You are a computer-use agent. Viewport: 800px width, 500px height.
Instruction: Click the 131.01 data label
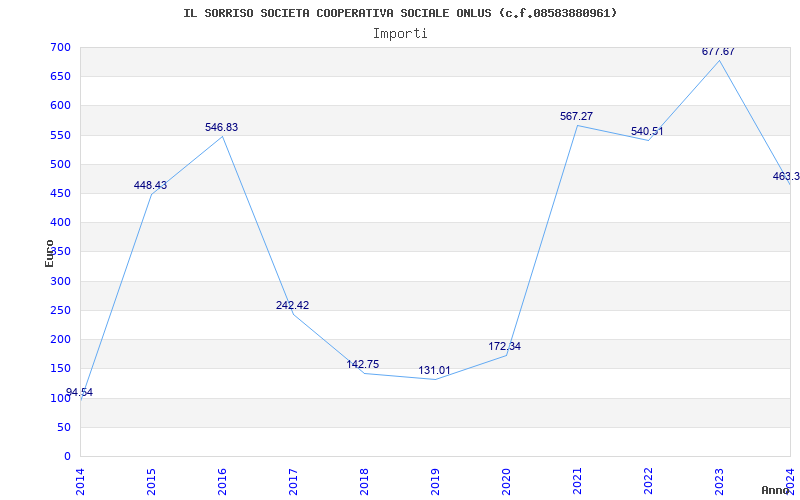click(435, 371)
